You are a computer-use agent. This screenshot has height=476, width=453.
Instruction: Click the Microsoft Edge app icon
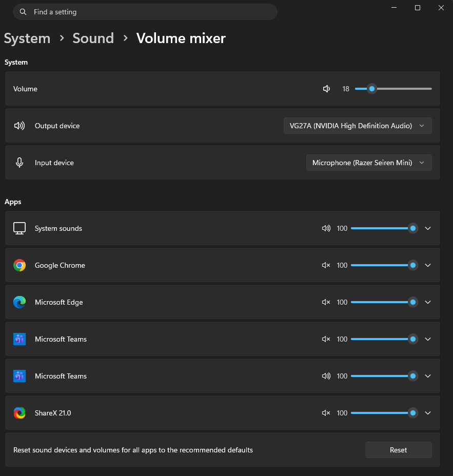tap(19, 302)
